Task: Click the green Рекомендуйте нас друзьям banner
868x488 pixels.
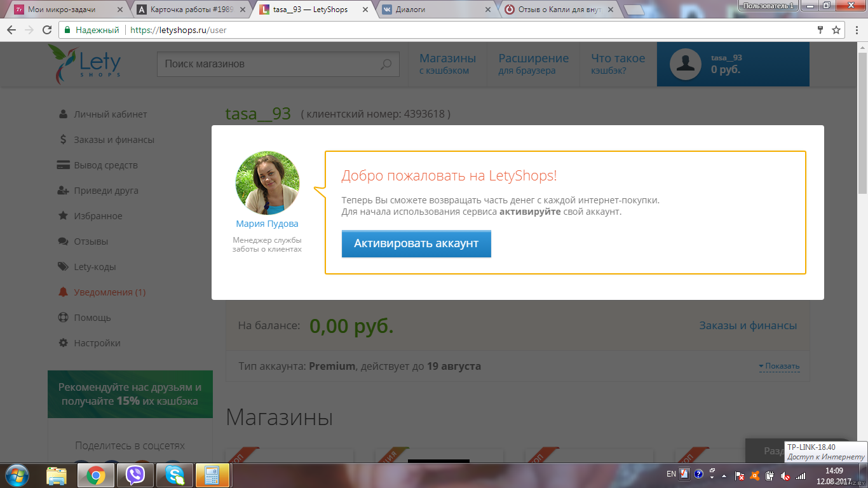Action: click(130, 394)
